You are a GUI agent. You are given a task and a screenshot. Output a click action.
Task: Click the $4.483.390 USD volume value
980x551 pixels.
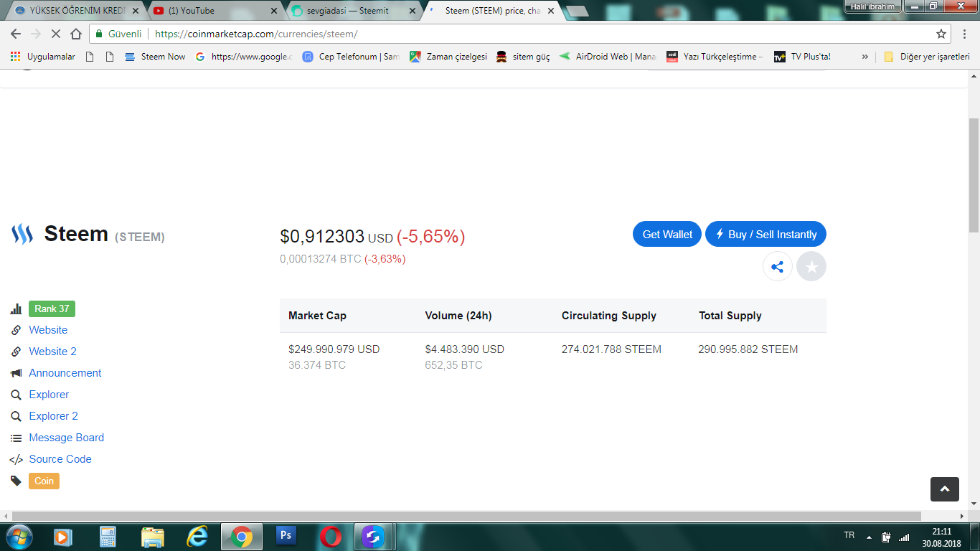[x=465, y=349]
